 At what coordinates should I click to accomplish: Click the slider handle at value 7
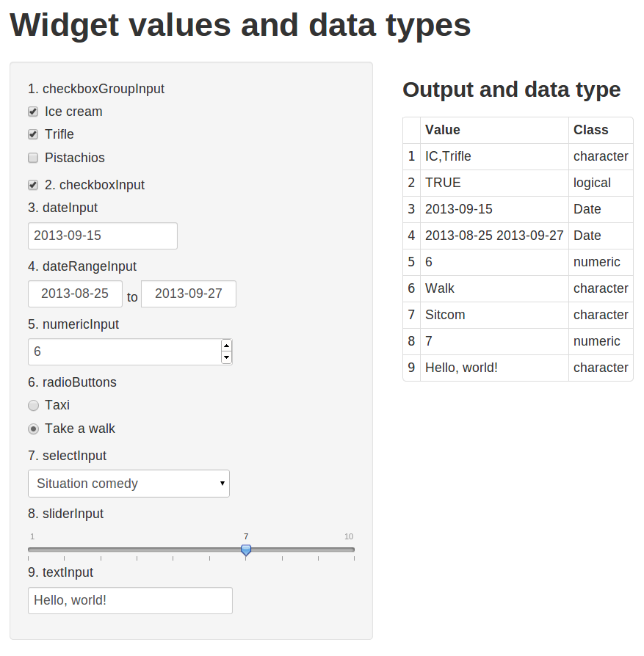(246, 550)
